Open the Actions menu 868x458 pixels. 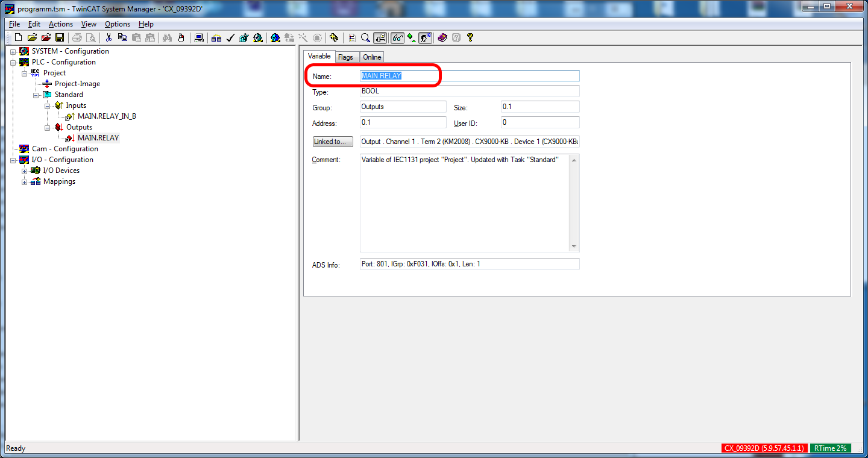(60, 24)
